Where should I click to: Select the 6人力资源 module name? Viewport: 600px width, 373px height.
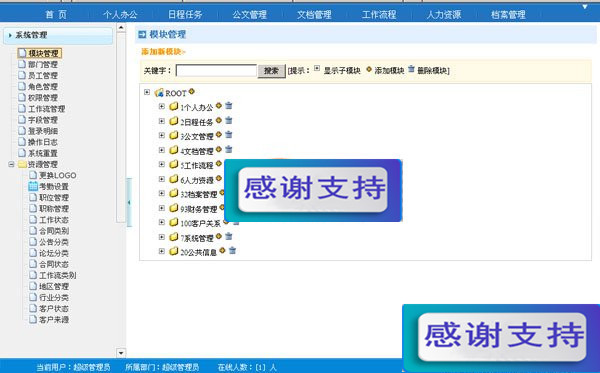(x=197, y=180)
